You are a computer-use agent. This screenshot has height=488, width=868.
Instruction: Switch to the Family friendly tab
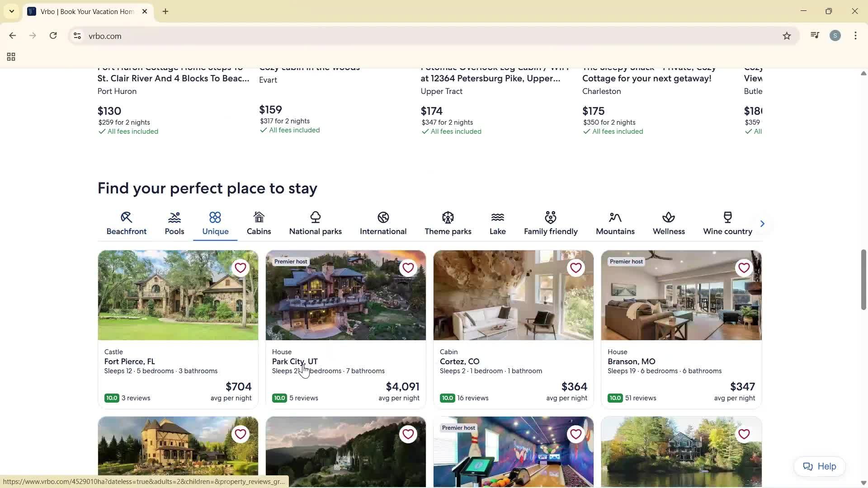pos(550,224)
